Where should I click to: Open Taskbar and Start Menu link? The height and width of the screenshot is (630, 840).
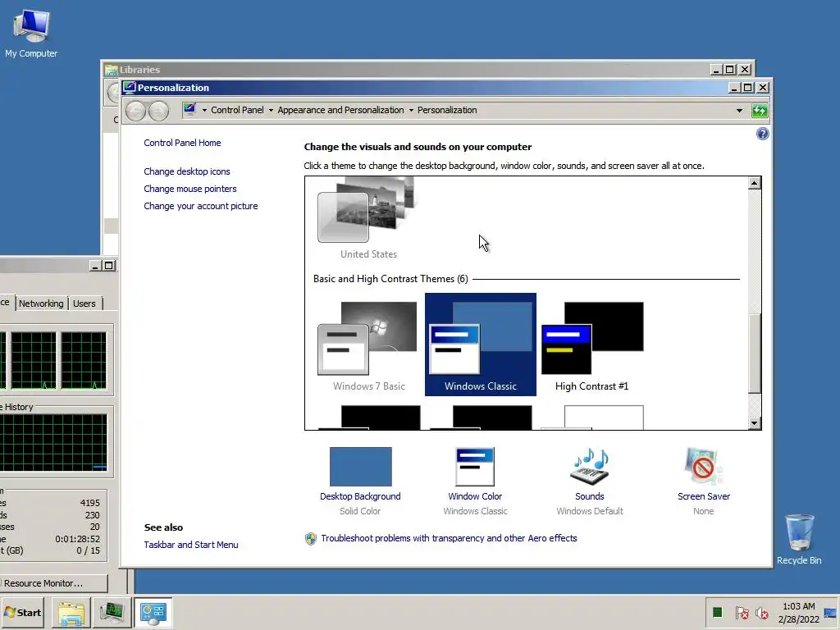191,545
